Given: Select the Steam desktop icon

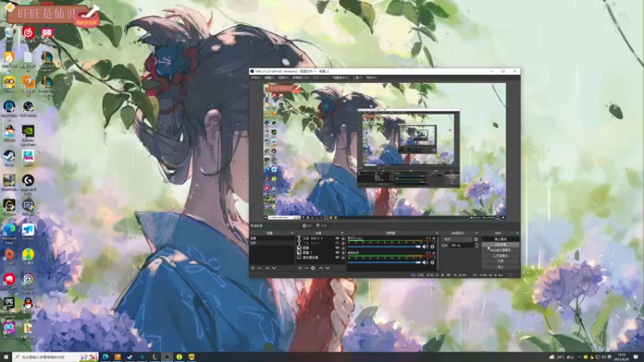Looking at the screenshot, I should click(9, 158).
